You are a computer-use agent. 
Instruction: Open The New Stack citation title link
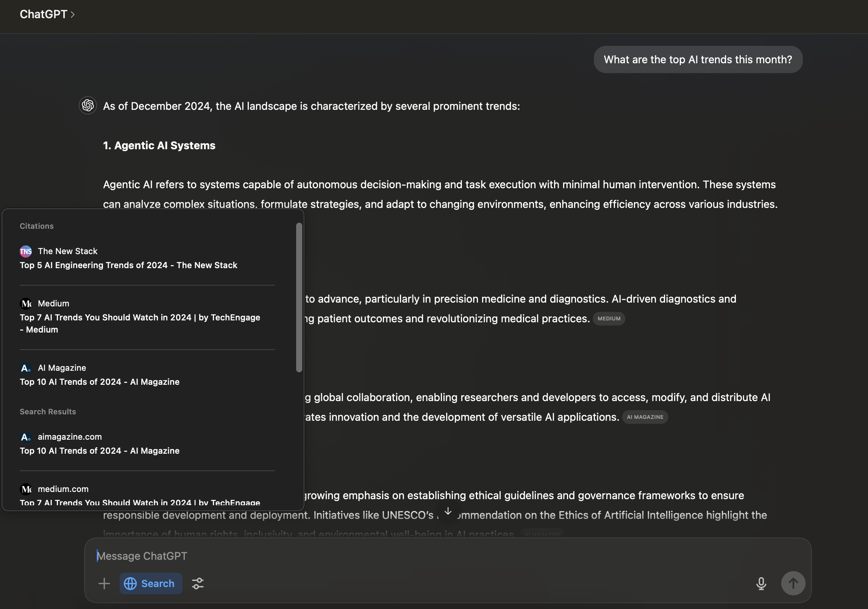(128, 265)
